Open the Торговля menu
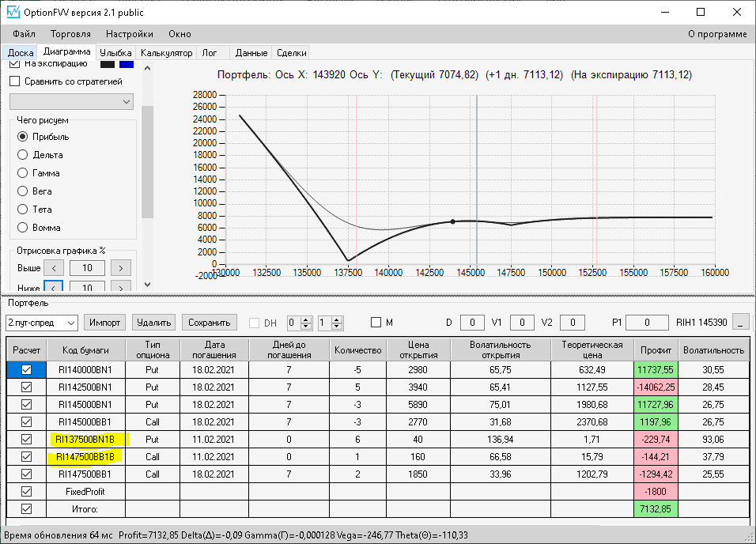This screenshot has height=544, width=756. [70, 34]
